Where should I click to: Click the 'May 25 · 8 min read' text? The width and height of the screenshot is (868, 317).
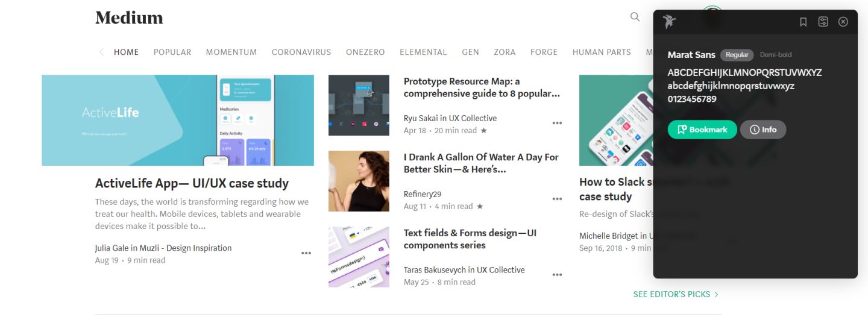(439, 282)
